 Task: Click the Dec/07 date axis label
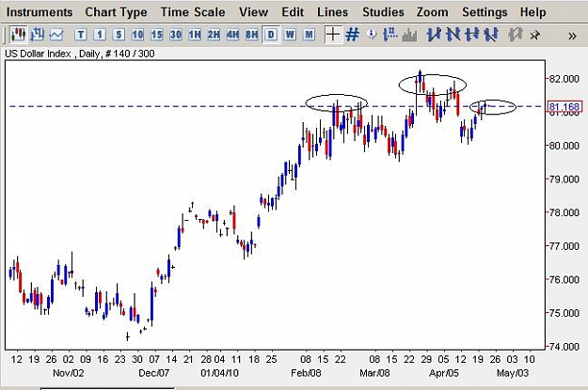pos(153,373)
